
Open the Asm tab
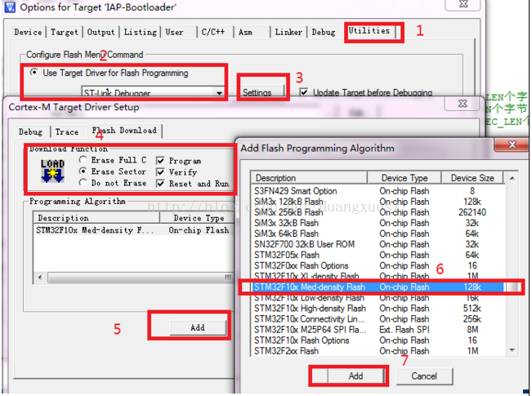[x=245, y=32]
